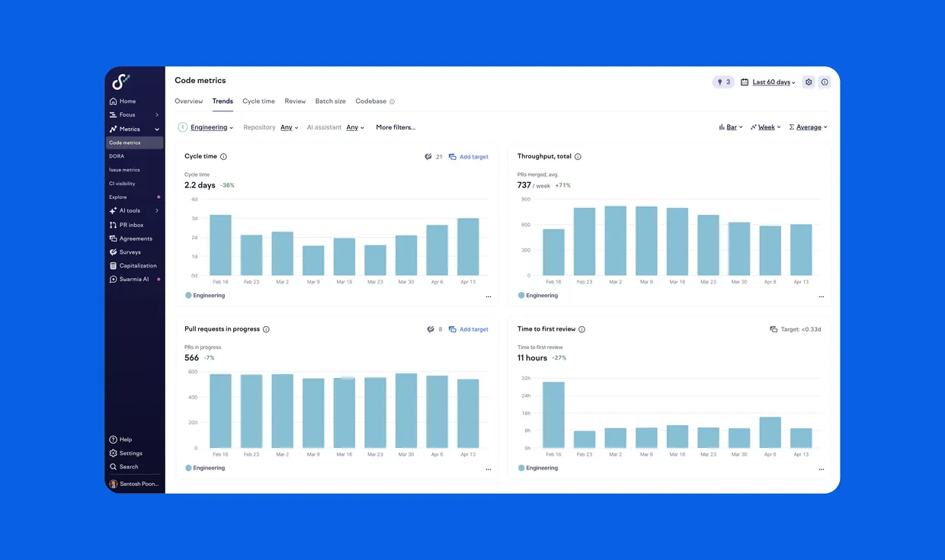The height and width of the screenshot is (560, 945).
Task: Click the info icon next to Cycle time
Action: click(223, 156)
